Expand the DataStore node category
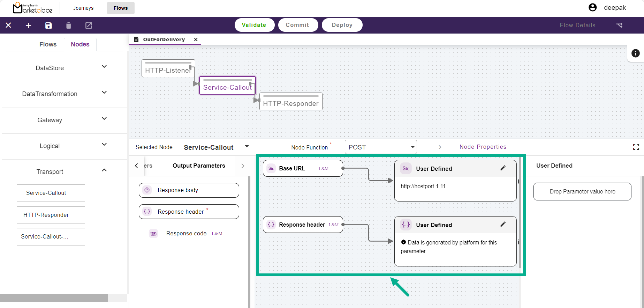 click(x=104, y=67)
